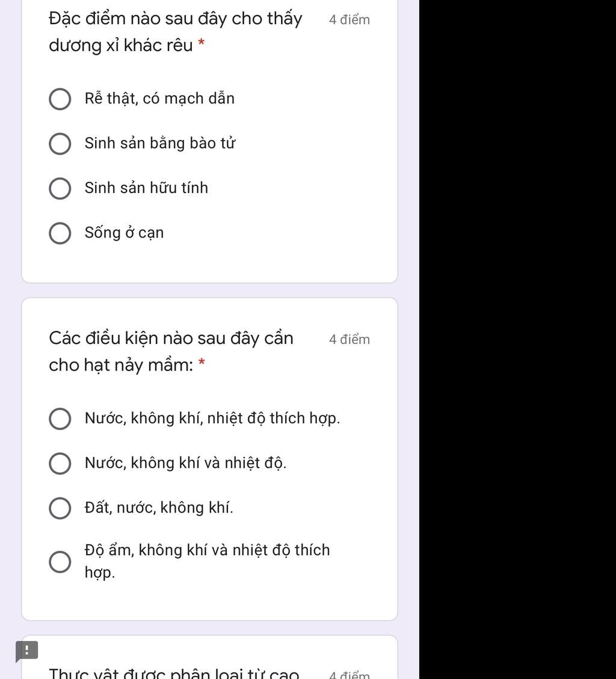Click the answer text 'Sinh sản bằng bào tử'
The image size is (616, 679).
[159, 143]
